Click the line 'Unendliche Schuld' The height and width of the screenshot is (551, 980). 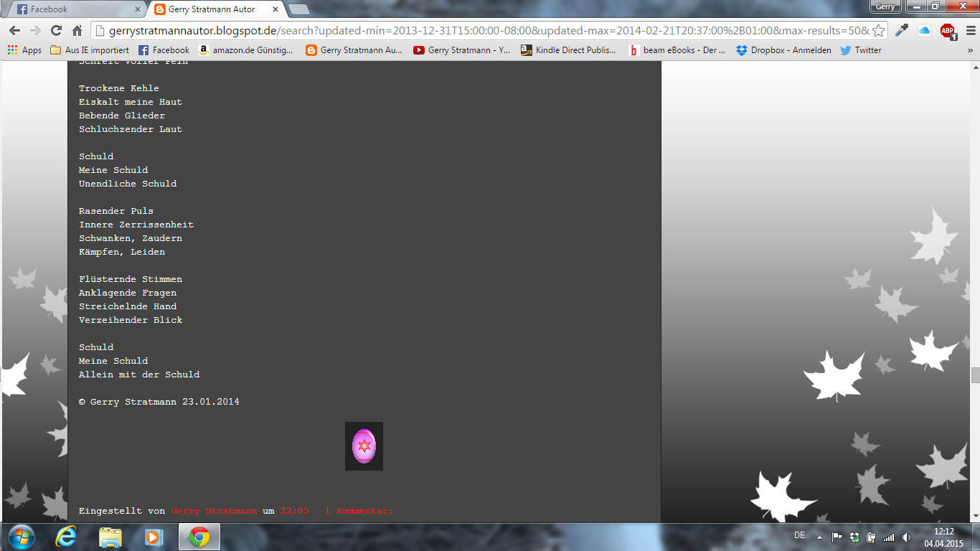tap(128, 184)
